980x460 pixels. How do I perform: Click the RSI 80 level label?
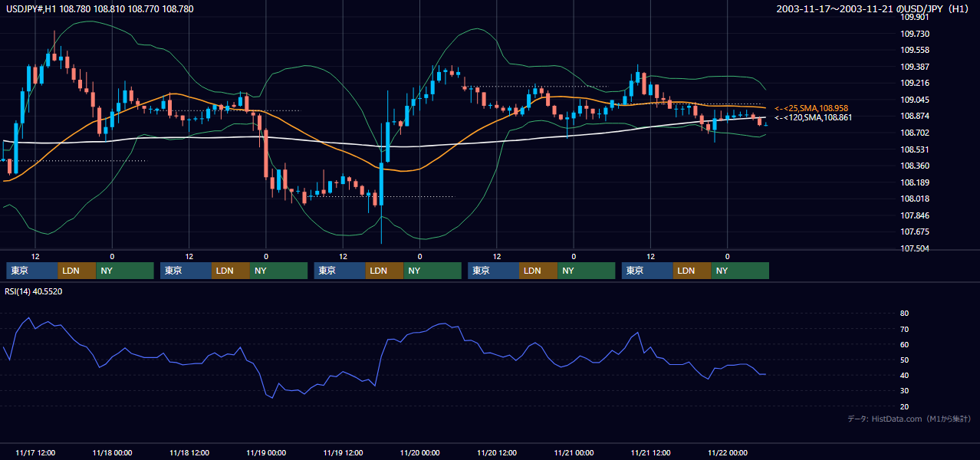coord(905,314)
